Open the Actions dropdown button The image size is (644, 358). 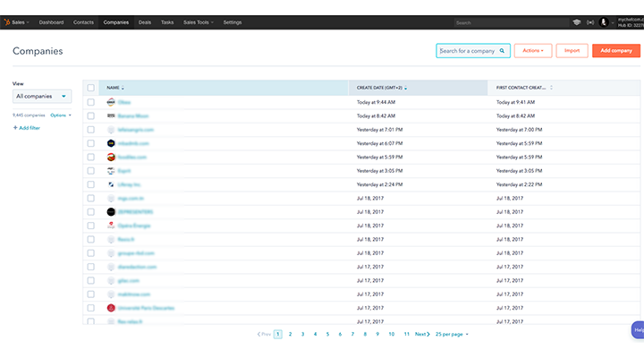tap(533, 50)
